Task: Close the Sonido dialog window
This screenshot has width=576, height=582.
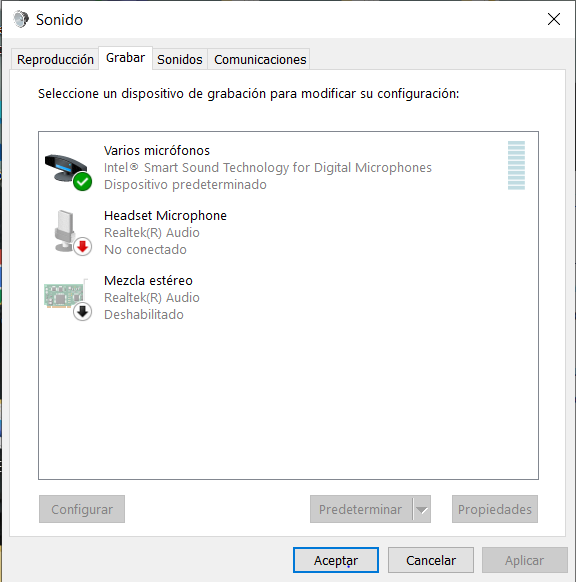Action: tap(554, 19)
